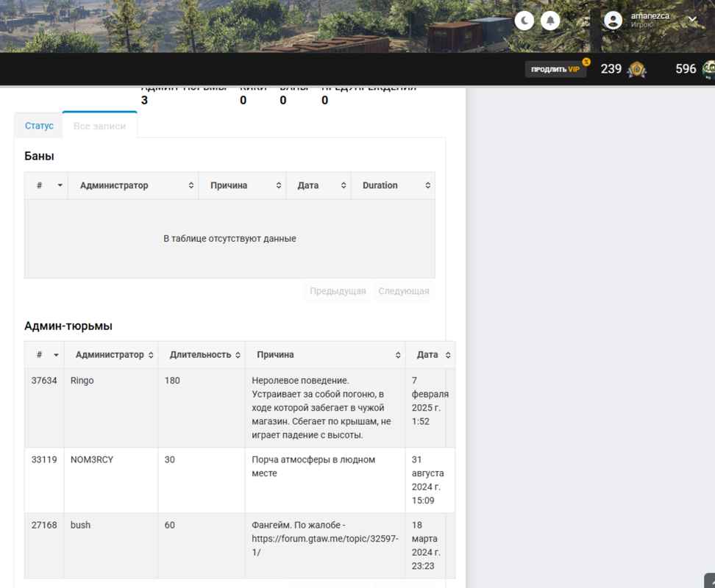This screenshot has height=588, width=715.
Task: Click Следующая pagination button under Баны
Action: click(404, 291)
